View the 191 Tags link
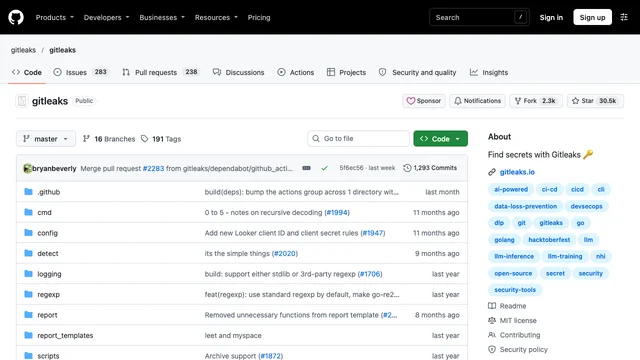 click(x=161, y=139)
